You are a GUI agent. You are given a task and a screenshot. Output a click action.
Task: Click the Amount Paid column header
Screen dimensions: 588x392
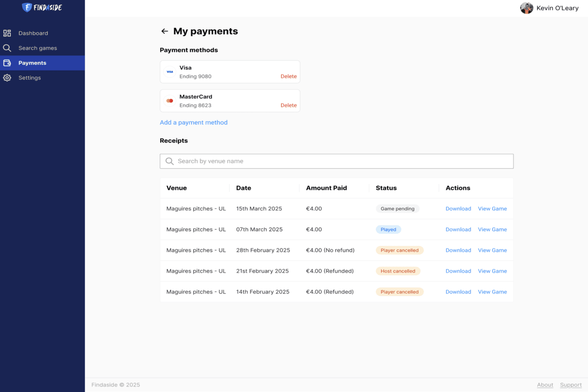tap(326, 188)
